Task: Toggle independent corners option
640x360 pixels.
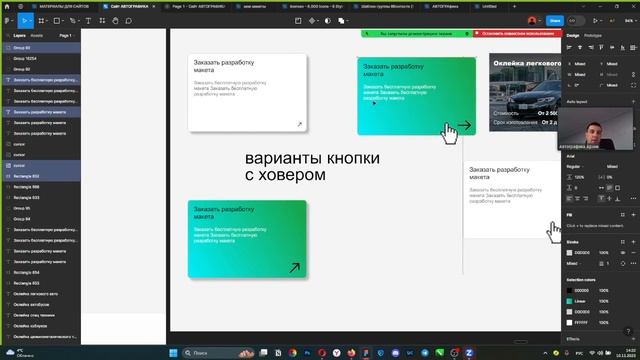Action: (x=633, y=85)
